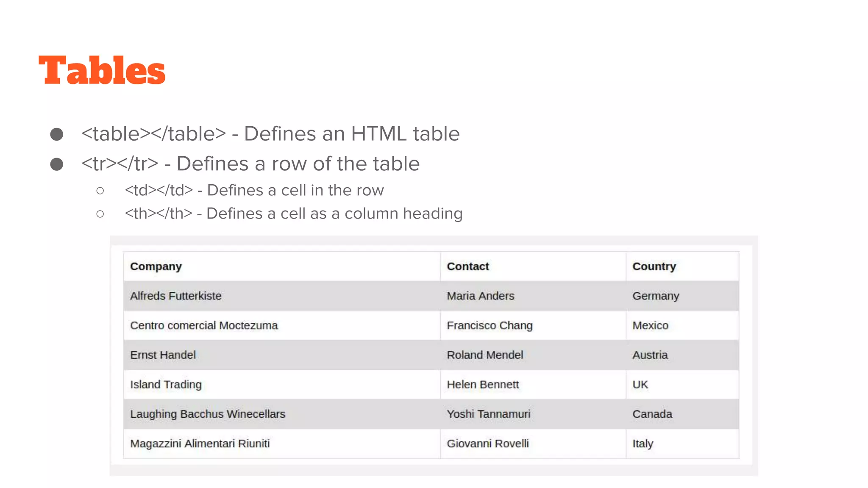Click the 'Island Trading' cell
The image size is (868, 488).
[x=282, y=384]
